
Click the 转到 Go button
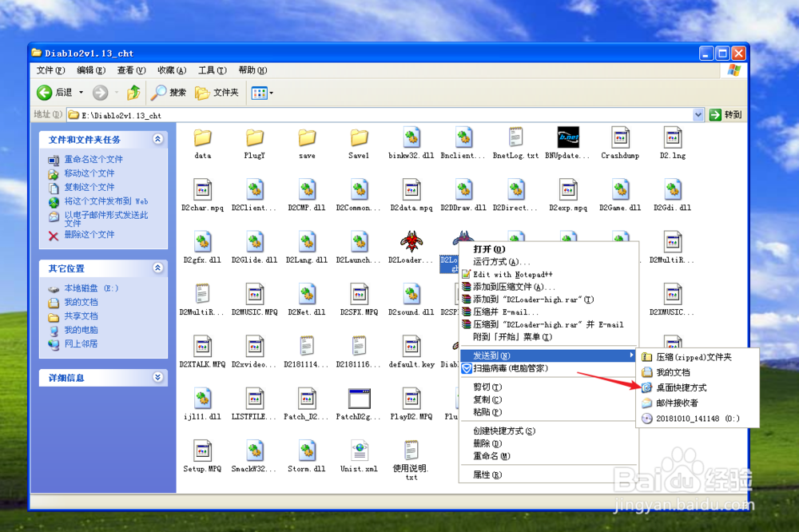pos(725,115)
